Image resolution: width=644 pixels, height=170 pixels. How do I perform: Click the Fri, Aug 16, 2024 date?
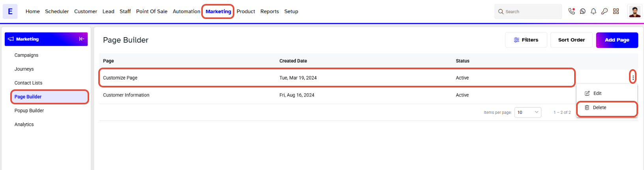point(297,95)
